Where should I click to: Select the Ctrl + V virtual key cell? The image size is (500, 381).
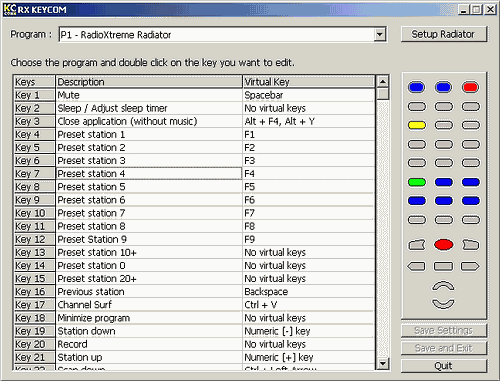tap(308, 305)
